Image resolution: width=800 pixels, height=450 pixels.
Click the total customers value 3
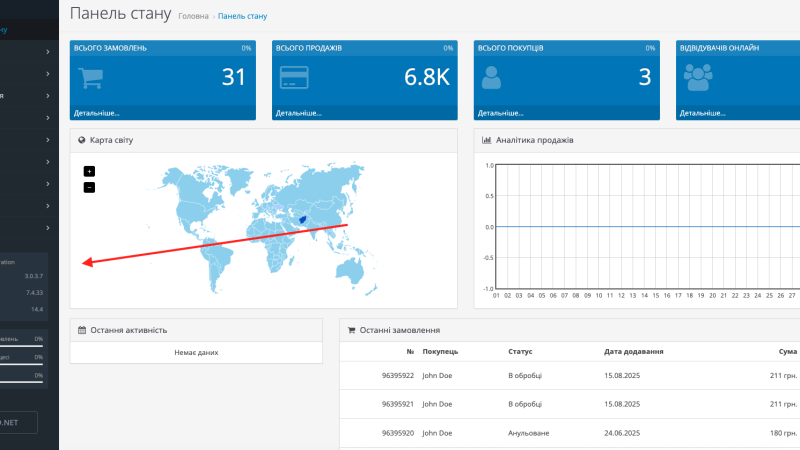(x=645, y=77)
